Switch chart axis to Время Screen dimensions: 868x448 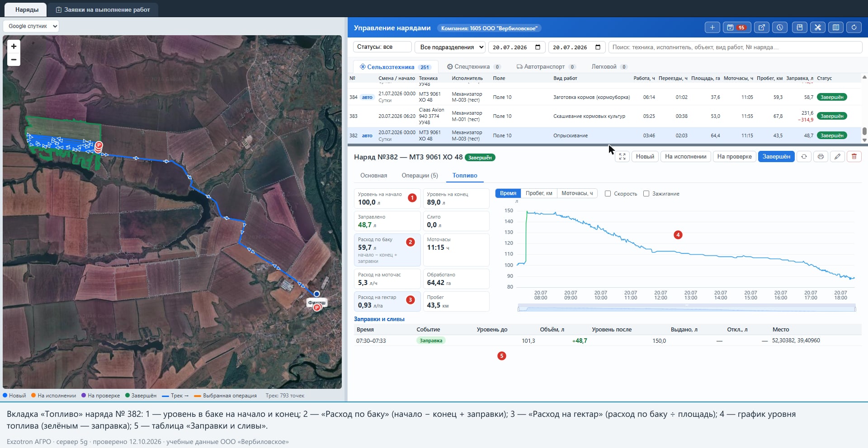(508, 193)
